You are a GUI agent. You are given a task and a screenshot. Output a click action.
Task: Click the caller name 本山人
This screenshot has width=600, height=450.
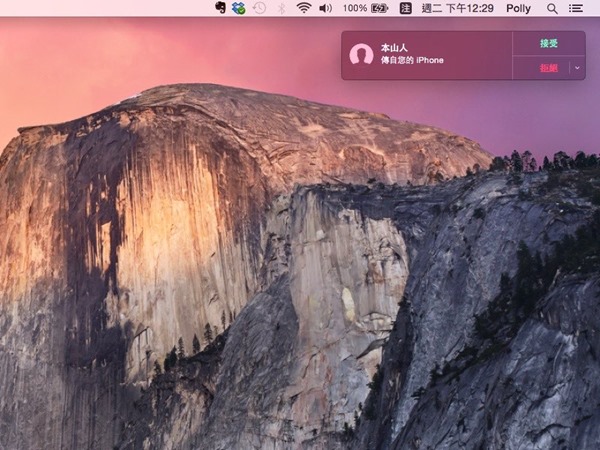coord(394,48)
